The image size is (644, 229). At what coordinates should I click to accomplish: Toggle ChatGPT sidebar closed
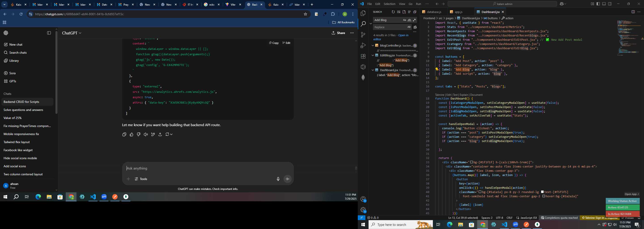point(49,33)
